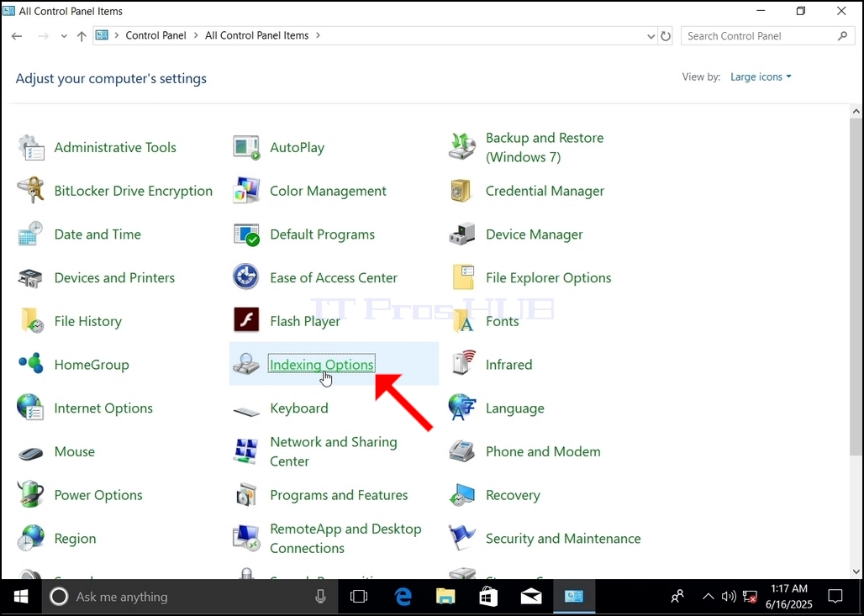Open the recent locations dropdown arrow
The image size is (864, 616).
pyautogui.click(x=64, y=36)
